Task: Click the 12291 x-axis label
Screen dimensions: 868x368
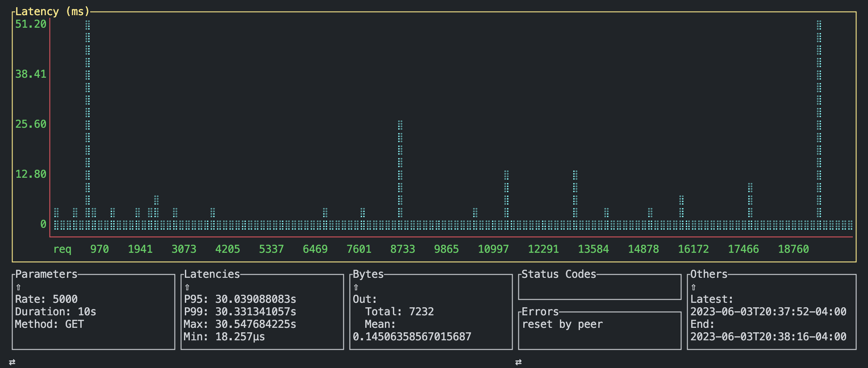Action: tap(543, 249)
